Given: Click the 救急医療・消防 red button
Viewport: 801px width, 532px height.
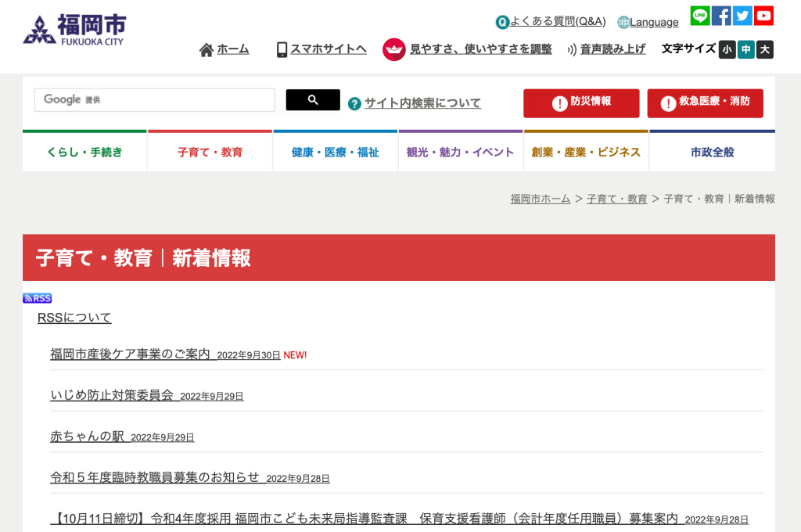Looking at the screenshot, I should click(x=705, y=102).
